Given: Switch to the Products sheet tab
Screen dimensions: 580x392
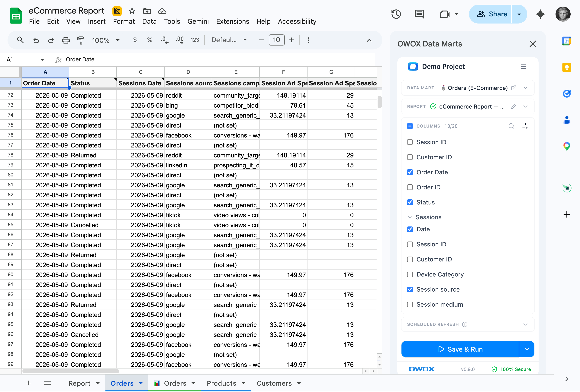Looking at the screenshot, I should pyautogui.click(x=226, y=383).
